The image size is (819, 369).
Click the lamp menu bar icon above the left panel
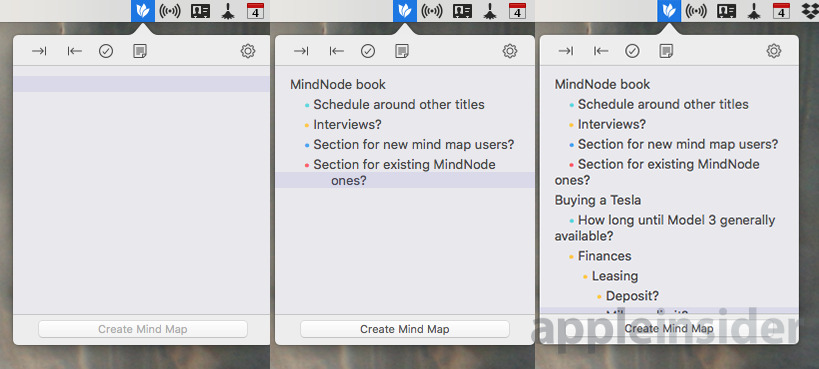pos(228,11)
